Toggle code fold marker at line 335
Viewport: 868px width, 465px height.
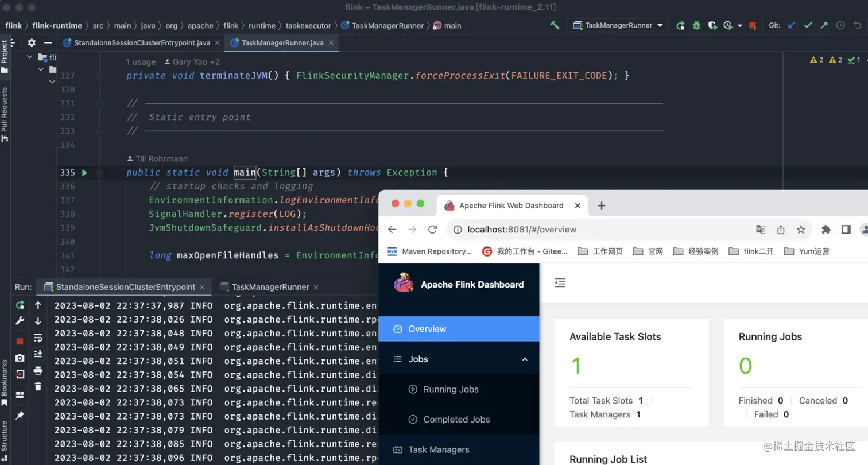click(100, 172)
